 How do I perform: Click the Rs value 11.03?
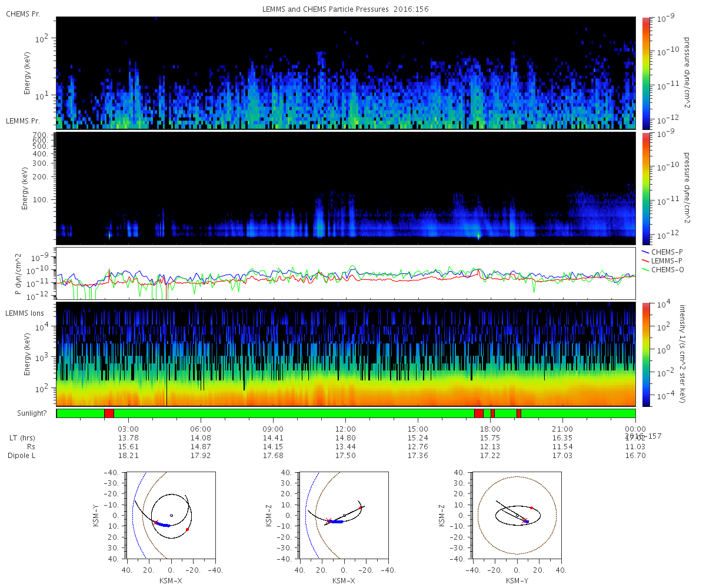click(x=635, y=446)
